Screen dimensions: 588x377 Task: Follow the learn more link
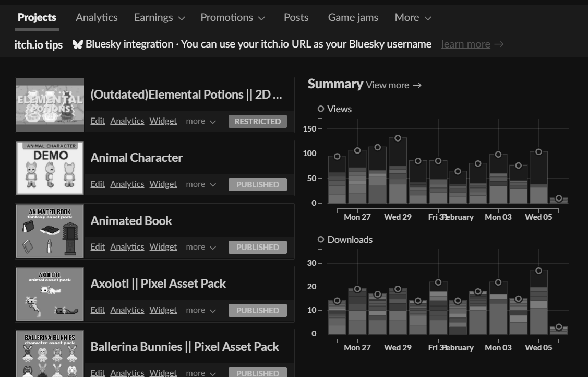pos(466,44)
